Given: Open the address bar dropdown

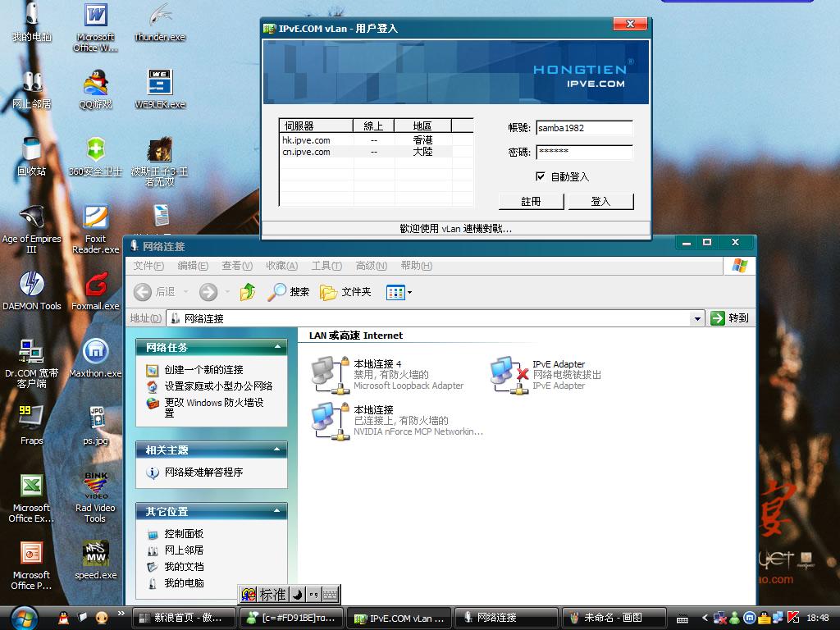Looking at the screenshot, I should [699, 317].
